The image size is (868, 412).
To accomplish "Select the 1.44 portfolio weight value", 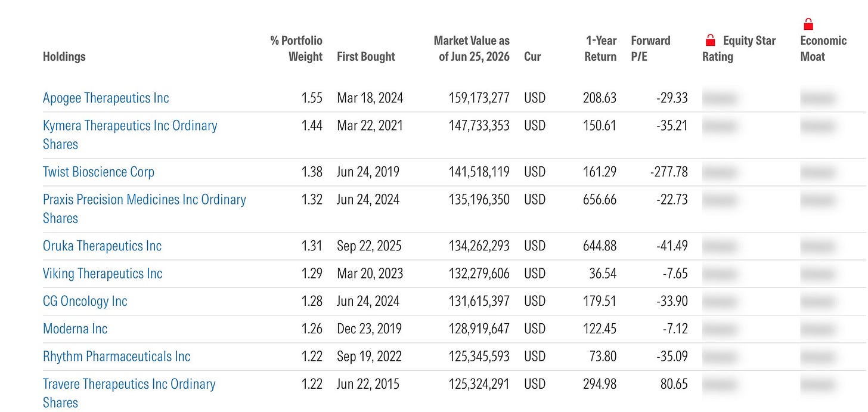I will click(312, 126).
